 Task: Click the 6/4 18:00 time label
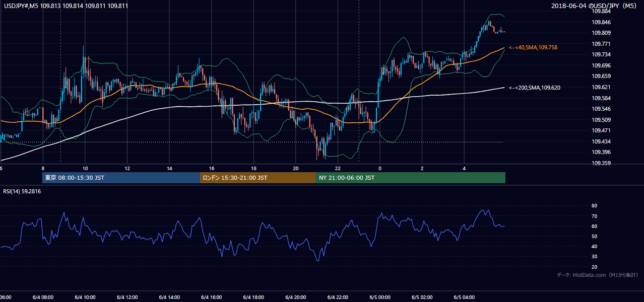pyautogui.click(x=253, y=297)
